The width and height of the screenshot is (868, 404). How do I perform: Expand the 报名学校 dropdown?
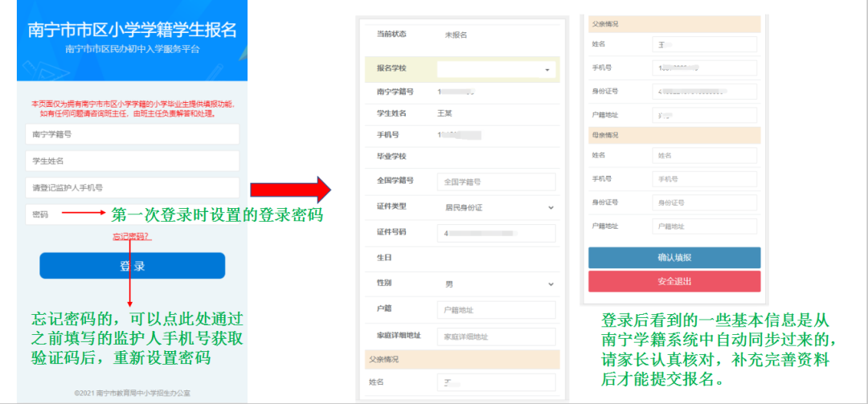point(497,70)
